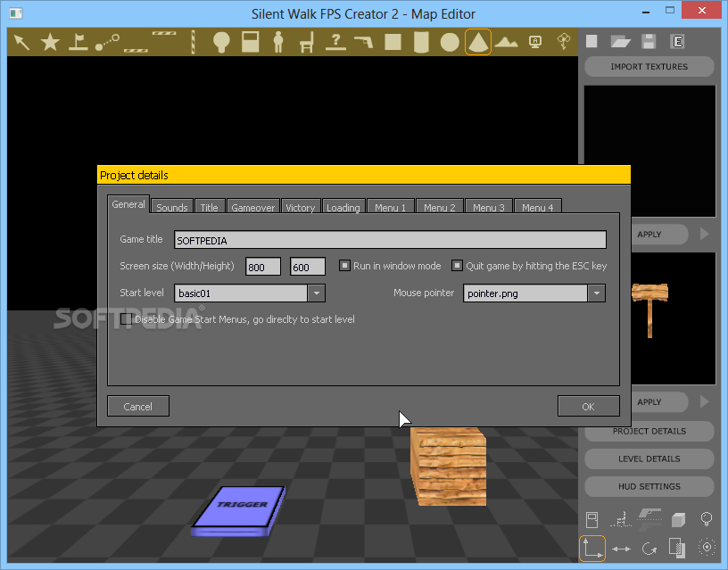This screenshot has height=570, width=728.
Task: Open the Menu 3 tab
Action: click(x=488, y=207)
